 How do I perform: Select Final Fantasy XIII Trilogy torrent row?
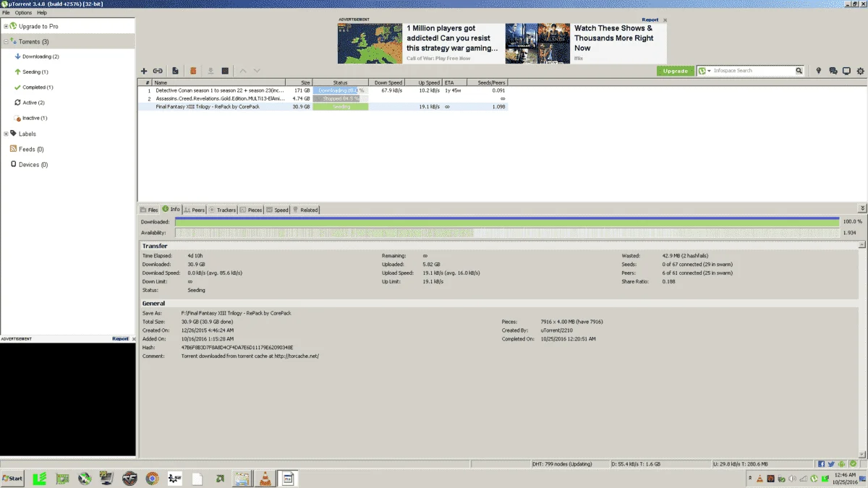323,106
